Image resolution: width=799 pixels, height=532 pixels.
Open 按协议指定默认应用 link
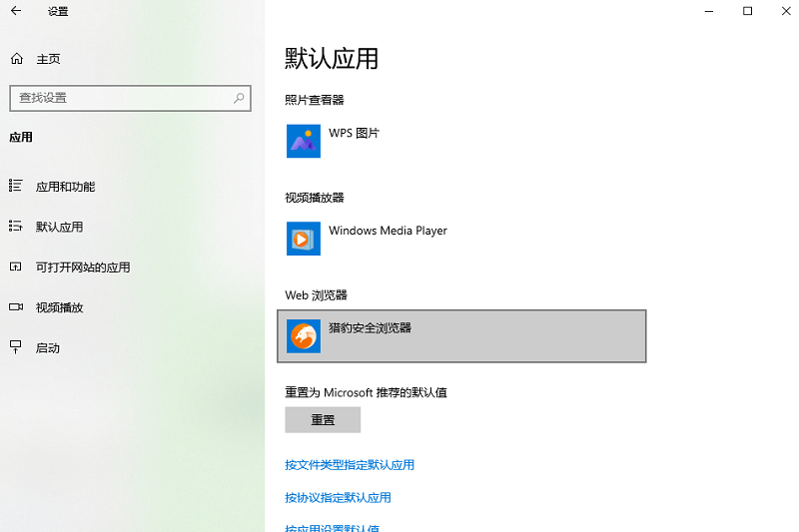pos(338,497)
